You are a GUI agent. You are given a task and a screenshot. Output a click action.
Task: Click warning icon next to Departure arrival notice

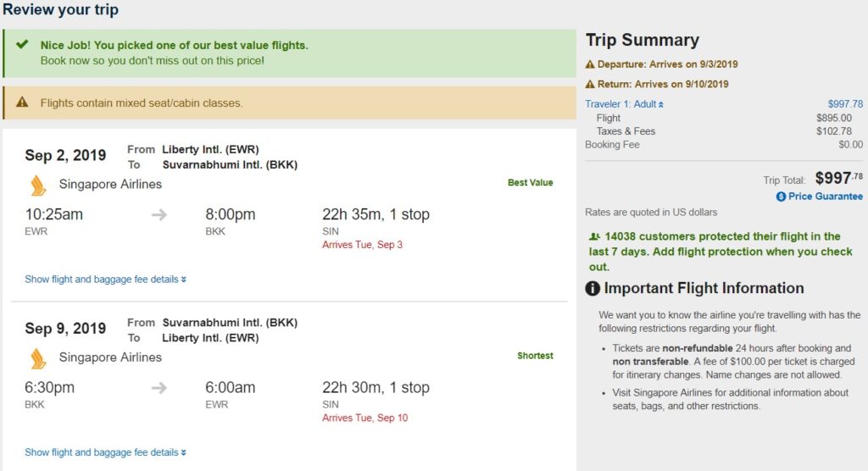[590, 64]
